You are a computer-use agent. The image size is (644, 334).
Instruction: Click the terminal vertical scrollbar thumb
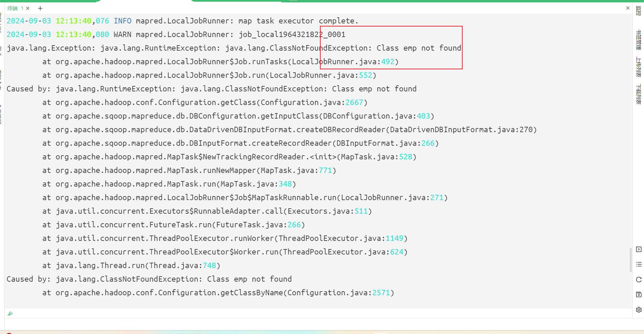631,260
